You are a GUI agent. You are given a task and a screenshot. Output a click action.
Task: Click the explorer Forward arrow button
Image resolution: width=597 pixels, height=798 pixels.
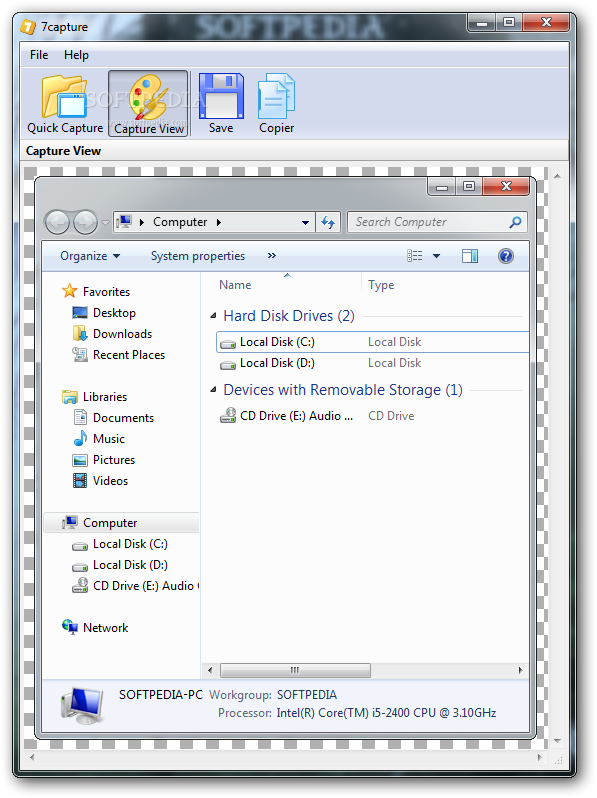pos(85,222)
